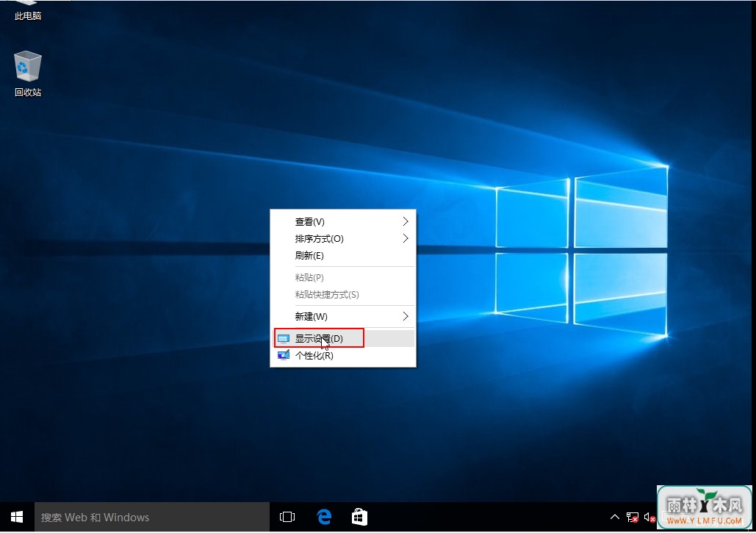Open Task View from the taskbar
Image resolution: width=756 pixels, height=533 pixels.
click(287, 517)
